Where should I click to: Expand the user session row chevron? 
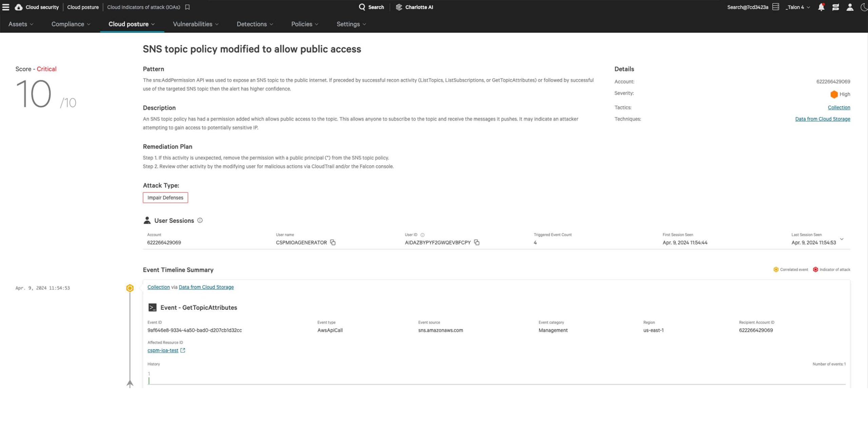[842, 239]
